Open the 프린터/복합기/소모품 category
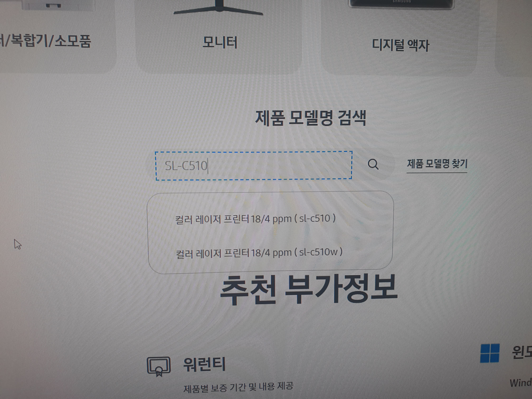This screenshot has height=399, width=532. tap(46, 41)
